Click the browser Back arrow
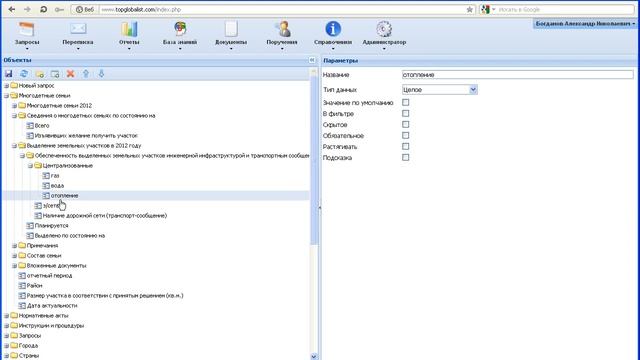The image size is (640, 360). pyautogui.click(x=11, y=9)
